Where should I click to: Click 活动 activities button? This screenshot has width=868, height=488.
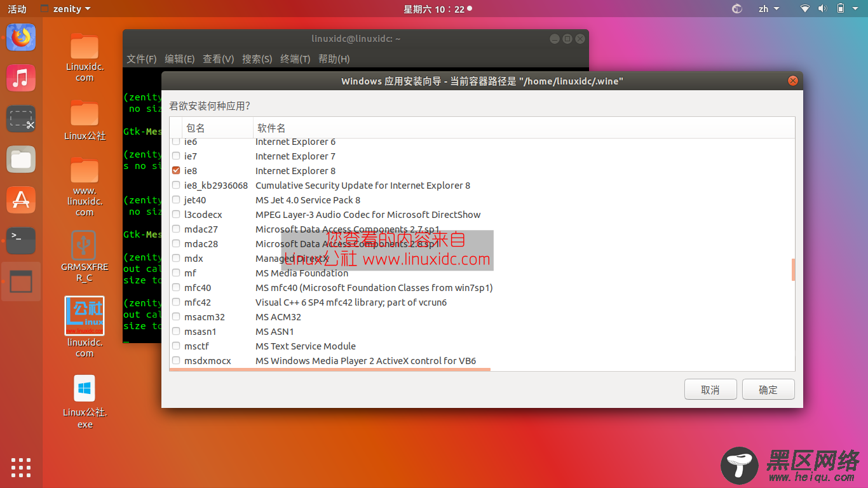pyautogui.click(x=17, y=9)
